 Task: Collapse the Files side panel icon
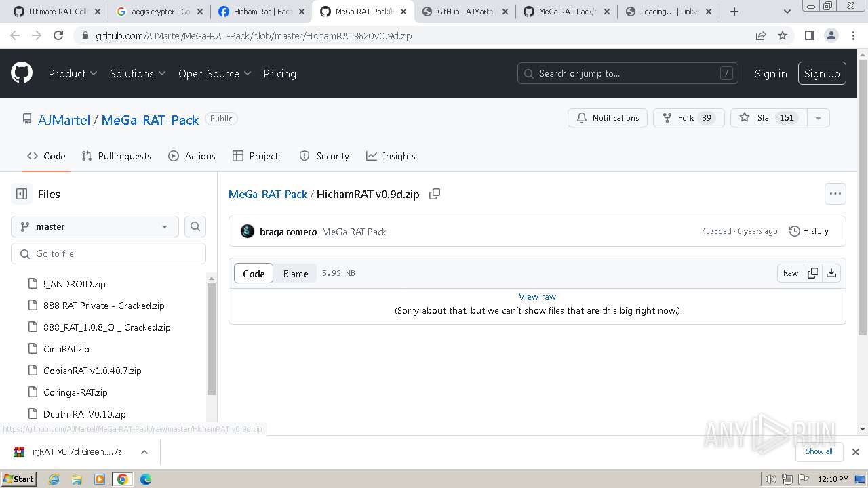point(22,194)
